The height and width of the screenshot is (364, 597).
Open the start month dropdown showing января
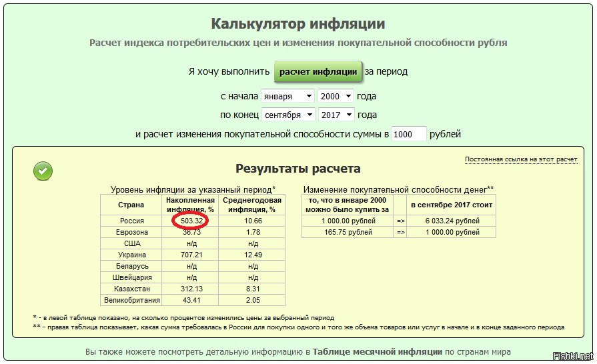point(287,96)
